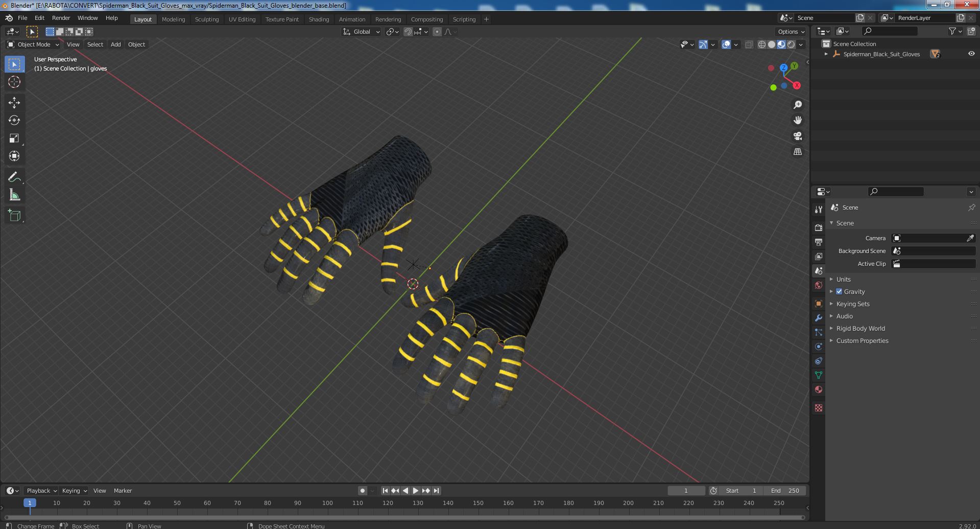Viewport: 980px width, 529px height.
Task: Click the Properties editor search field
Action: tap(896, 192)
